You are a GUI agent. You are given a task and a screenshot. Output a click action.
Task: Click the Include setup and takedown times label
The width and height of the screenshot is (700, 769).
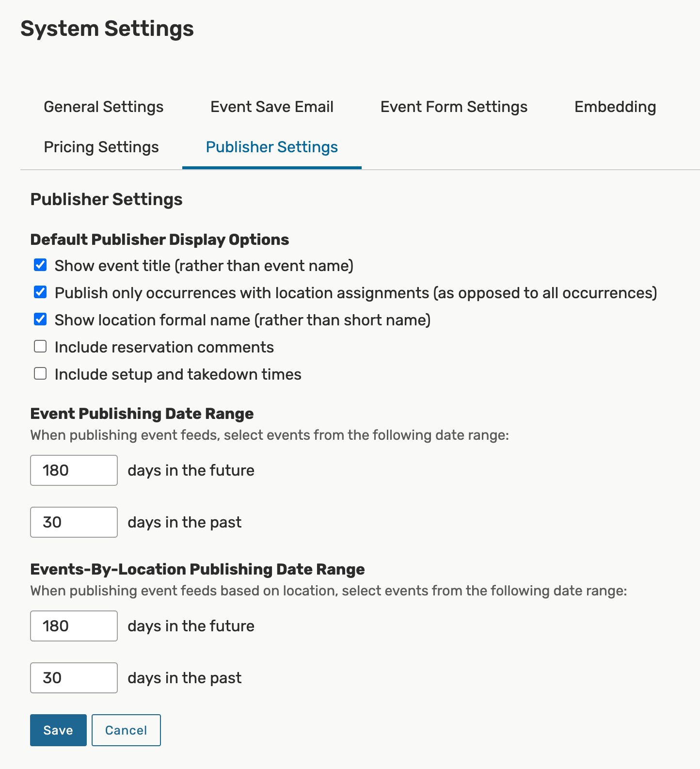click(x=178, y=374)
